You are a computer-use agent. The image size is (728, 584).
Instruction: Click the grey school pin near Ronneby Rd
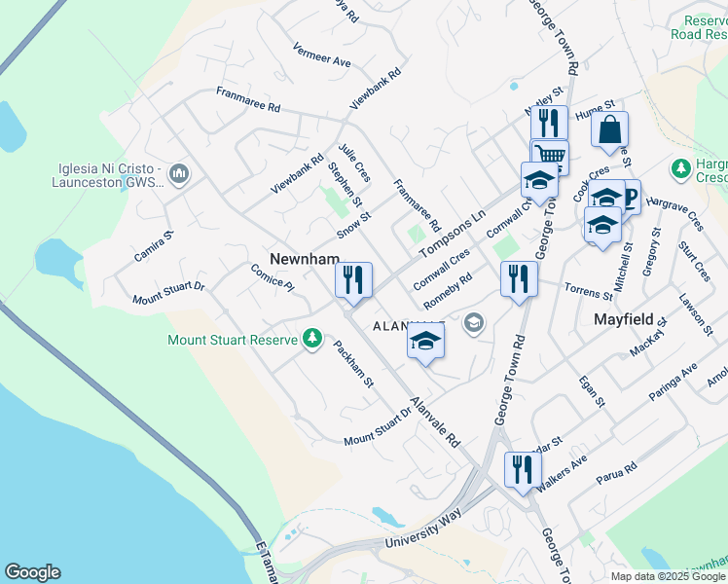[x=474, y=322]
